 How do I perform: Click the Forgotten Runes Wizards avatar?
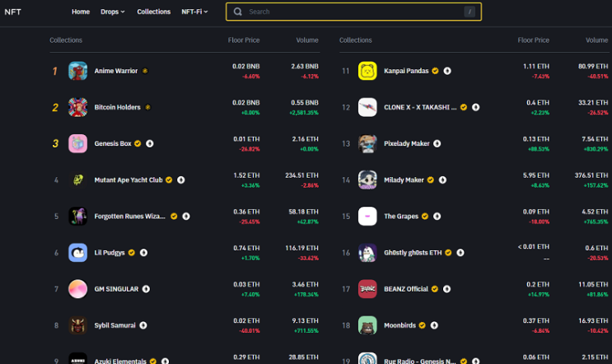[77, 216]
